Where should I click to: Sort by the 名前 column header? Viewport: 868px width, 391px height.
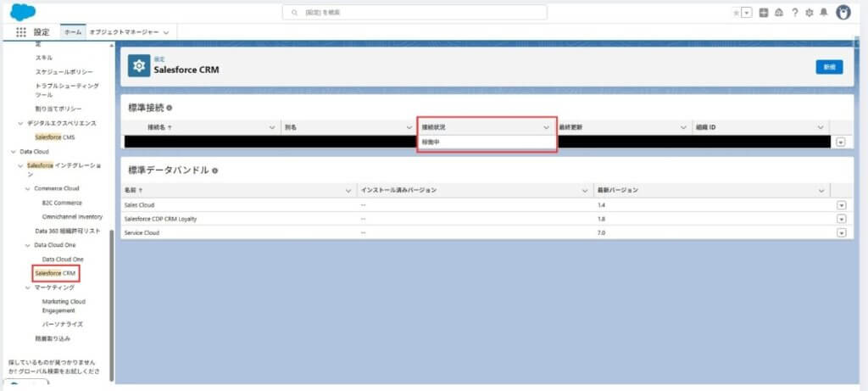click(133, 191)
